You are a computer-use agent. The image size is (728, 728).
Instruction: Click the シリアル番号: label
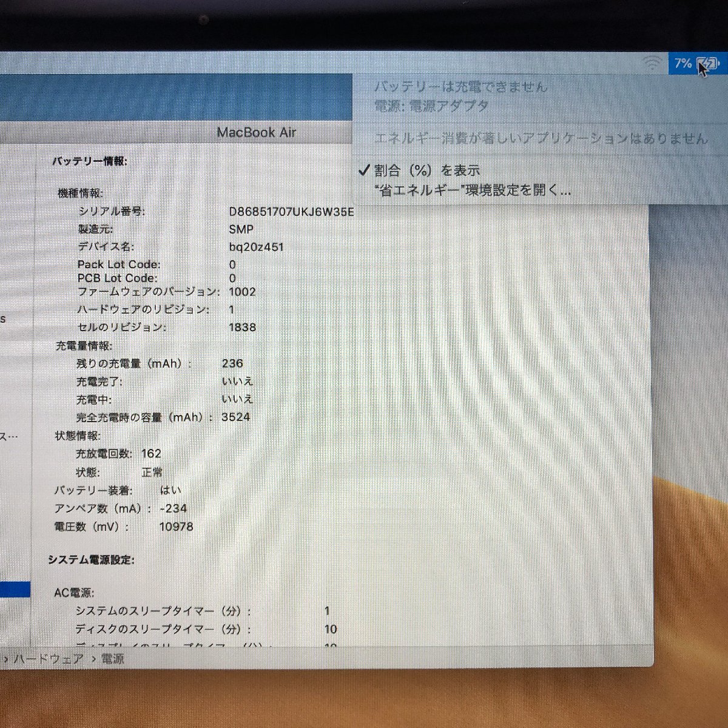112,212
